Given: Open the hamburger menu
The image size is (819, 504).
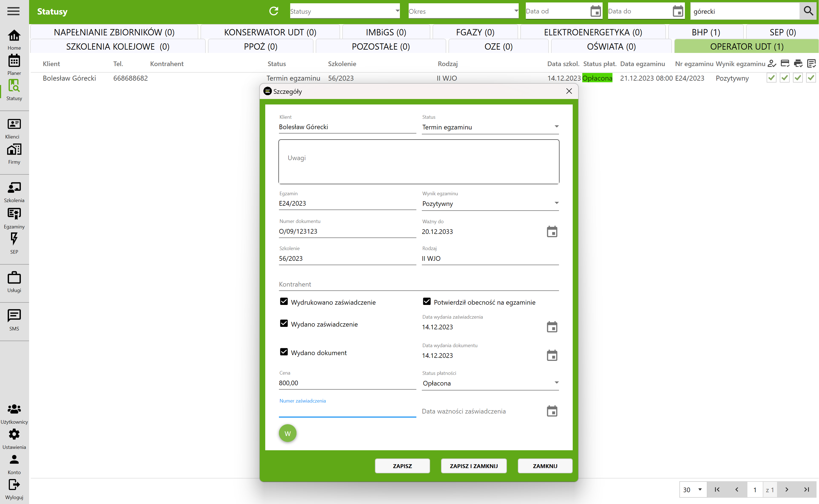Looking at the screenshot, I should tap(13, 11).
